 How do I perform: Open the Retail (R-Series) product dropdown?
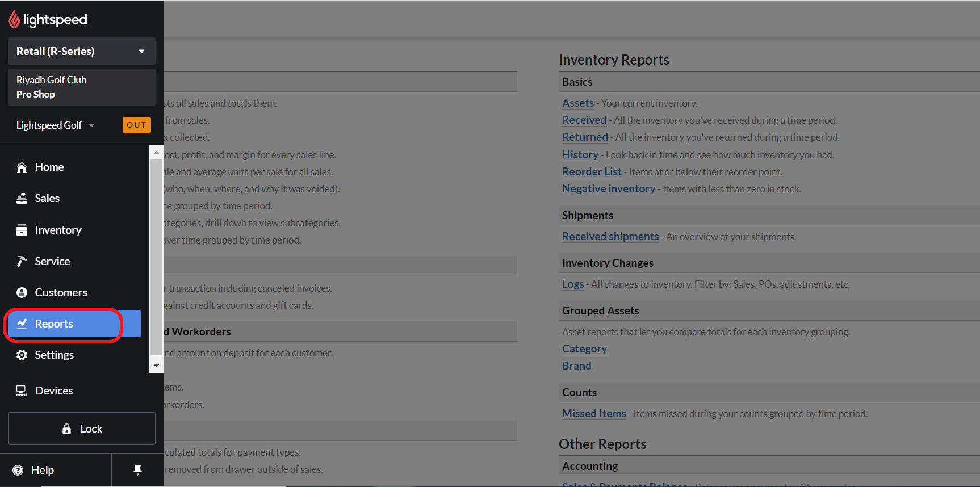(82, 51)
